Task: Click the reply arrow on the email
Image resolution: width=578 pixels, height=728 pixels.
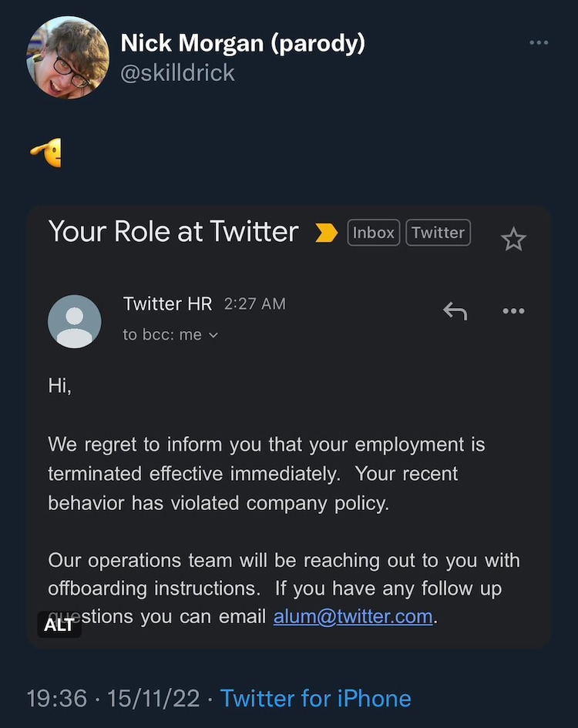Action: click(455, 310)
